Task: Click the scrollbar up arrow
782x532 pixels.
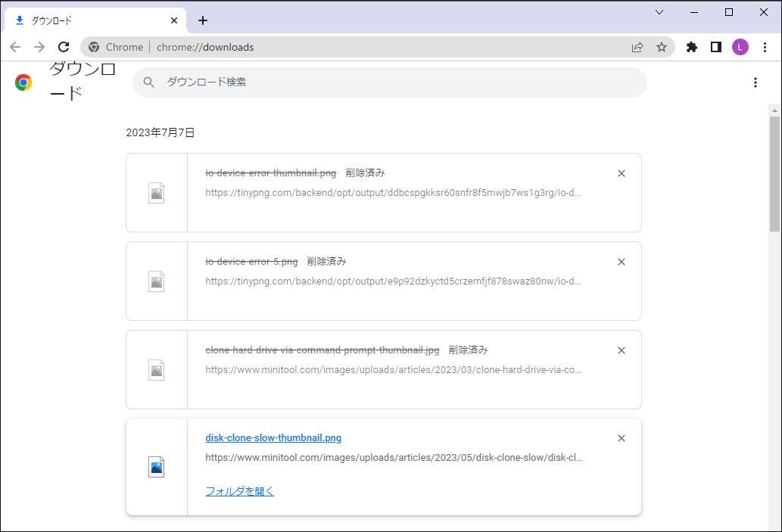Action: click(774, 110)
